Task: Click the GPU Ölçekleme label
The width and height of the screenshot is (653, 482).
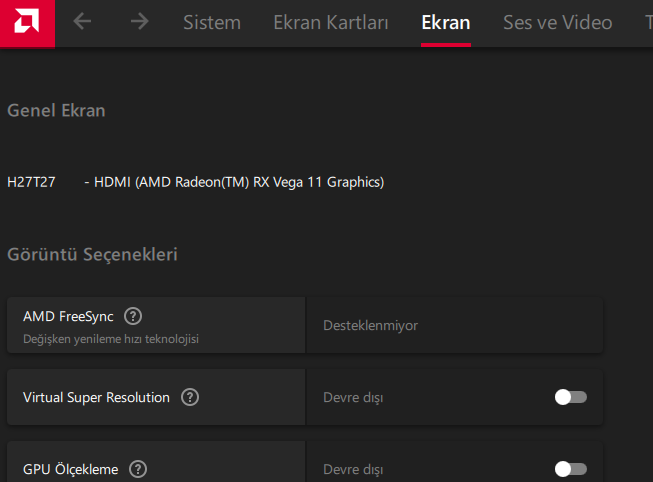Action: click(x=70, y=470)
